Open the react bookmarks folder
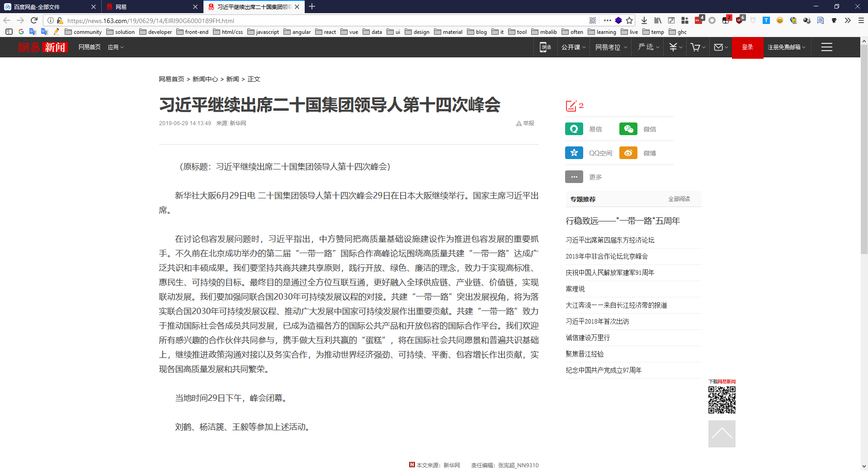 point(325,32)
